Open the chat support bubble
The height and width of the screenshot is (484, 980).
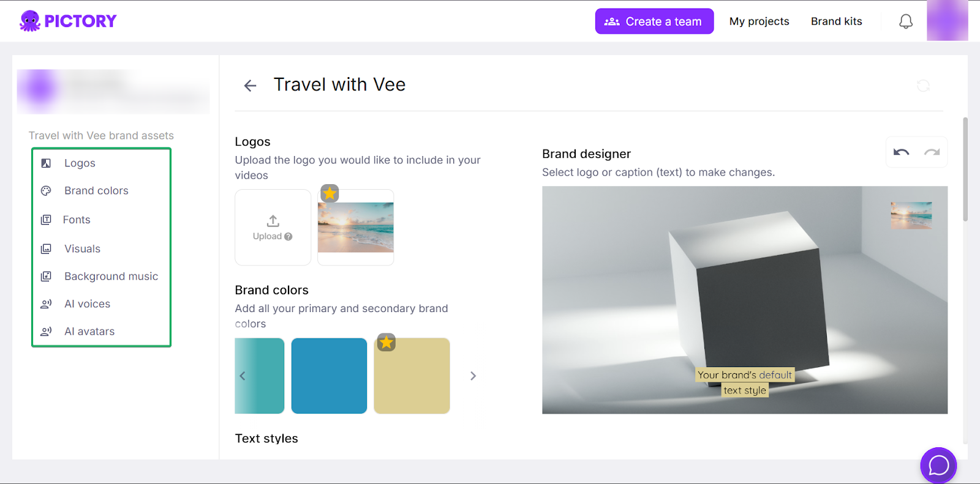click(x=938, y=466)
